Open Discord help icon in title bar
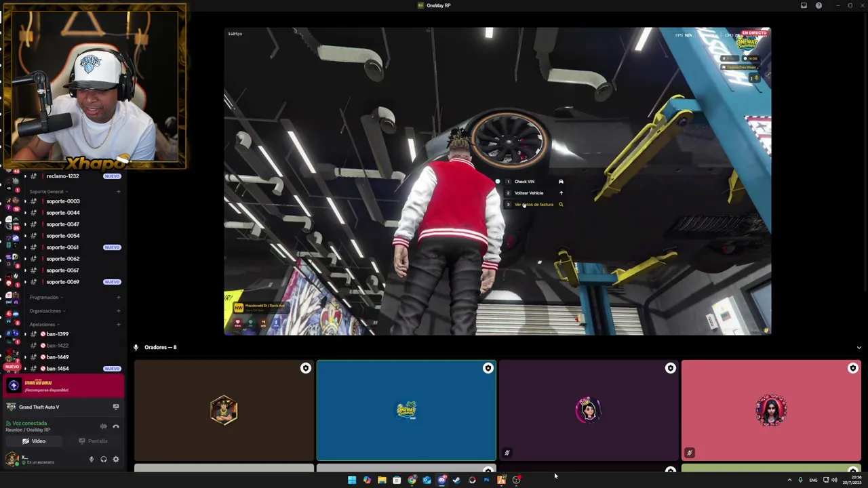Viewport: 868px width, 488px height. 818,5
